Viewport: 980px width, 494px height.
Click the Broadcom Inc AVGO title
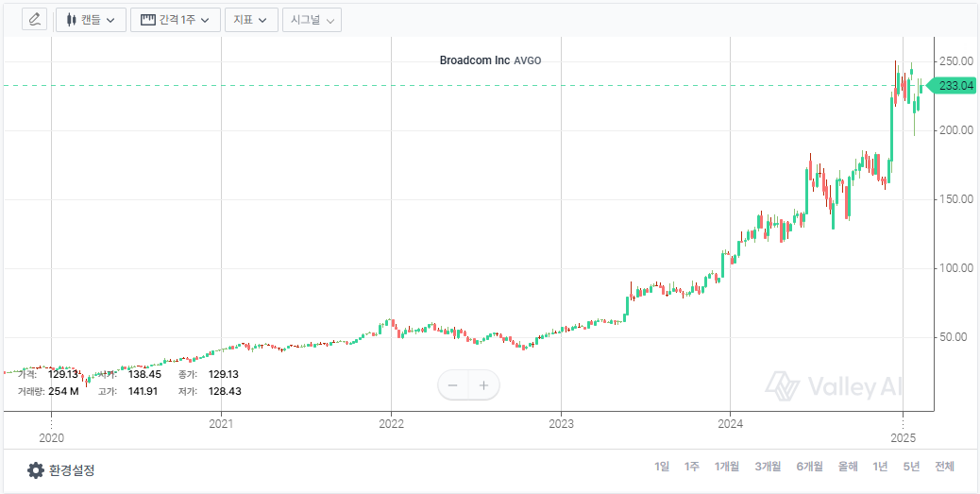click(491, 60)
